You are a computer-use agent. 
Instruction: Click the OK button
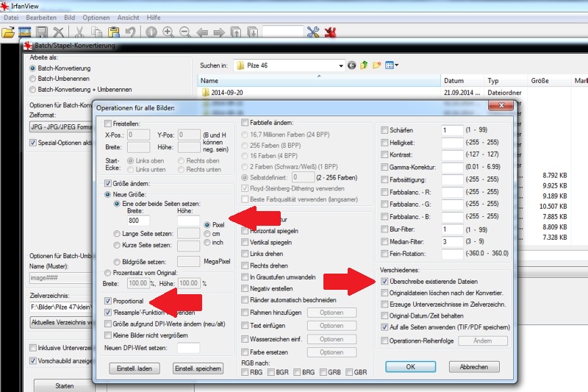pos(411,366)
